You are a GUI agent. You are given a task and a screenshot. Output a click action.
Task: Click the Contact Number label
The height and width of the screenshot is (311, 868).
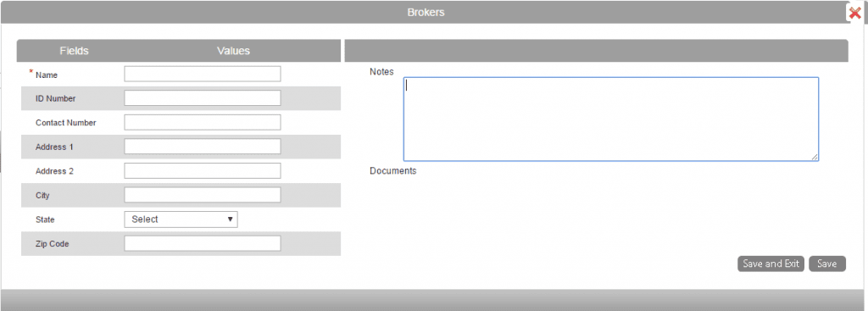coord(66,123)
